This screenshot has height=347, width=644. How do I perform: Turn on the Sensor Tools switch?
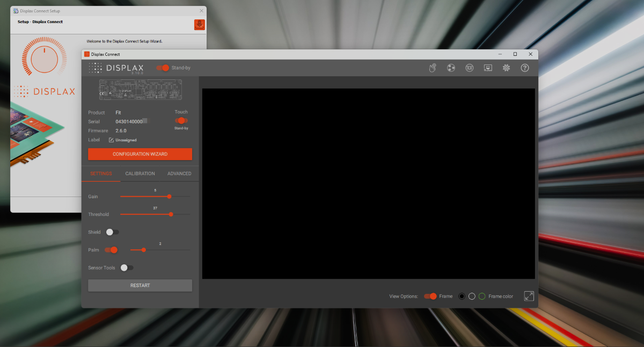127,268
